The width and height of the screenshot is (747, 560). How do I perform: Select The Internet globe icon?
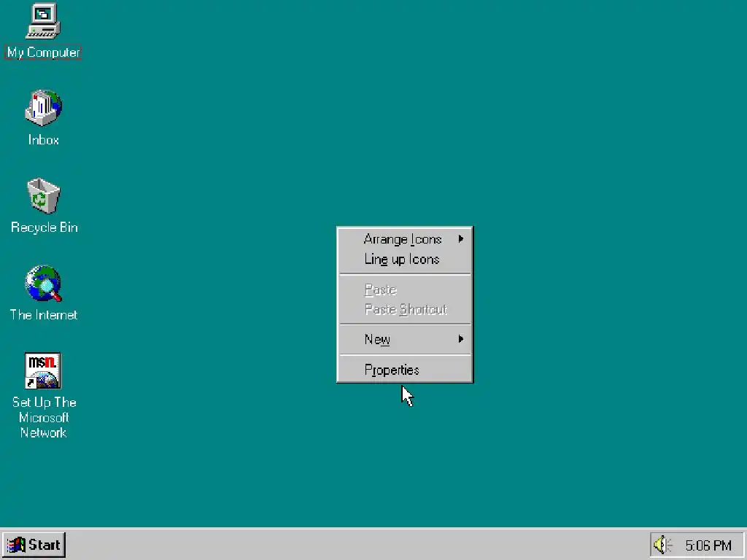point(43,284)
